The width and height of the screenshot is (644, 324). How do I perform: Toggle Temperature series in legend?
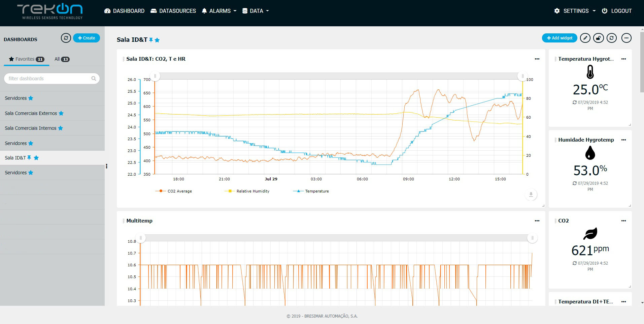311,191
